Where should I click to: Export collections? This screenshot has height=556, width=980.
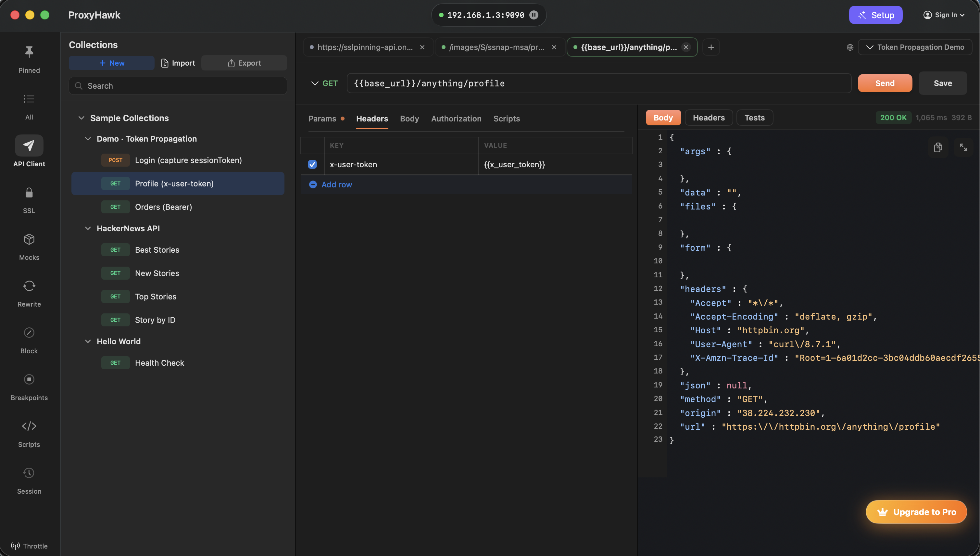[244, 63]
